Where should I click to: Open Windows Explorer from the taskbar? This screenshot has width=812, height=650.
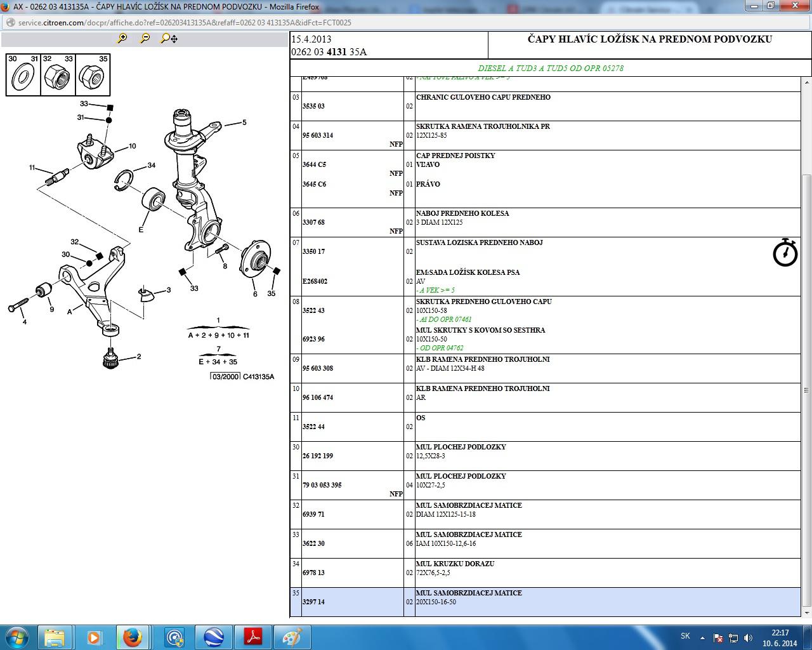click(55, 637)
